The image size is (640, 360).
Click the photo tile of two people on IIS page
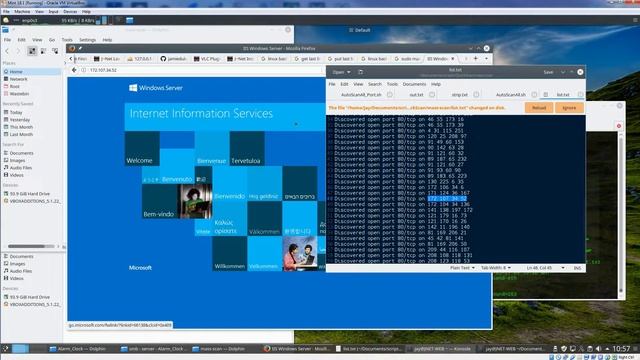tap(300, 254)
